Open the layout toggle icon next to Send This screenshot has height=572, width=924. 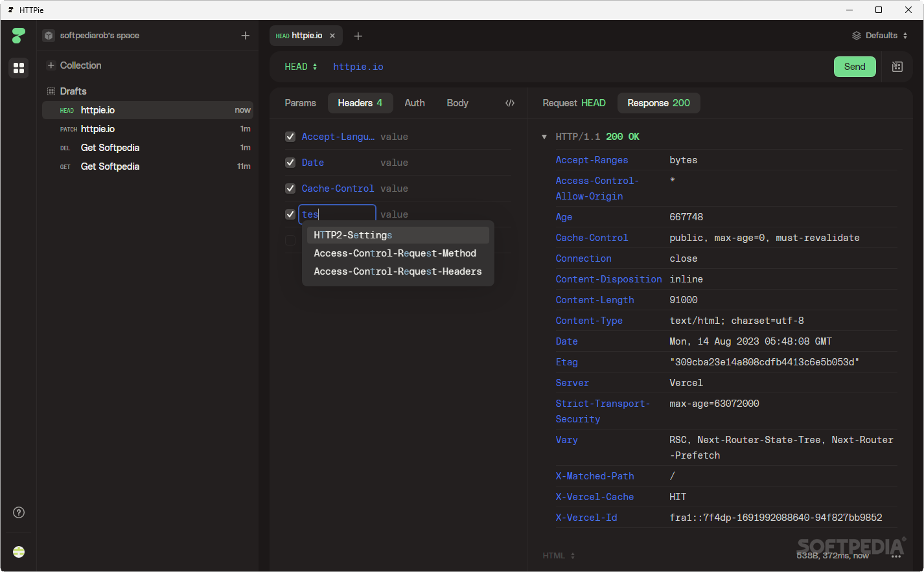point(897,67)
